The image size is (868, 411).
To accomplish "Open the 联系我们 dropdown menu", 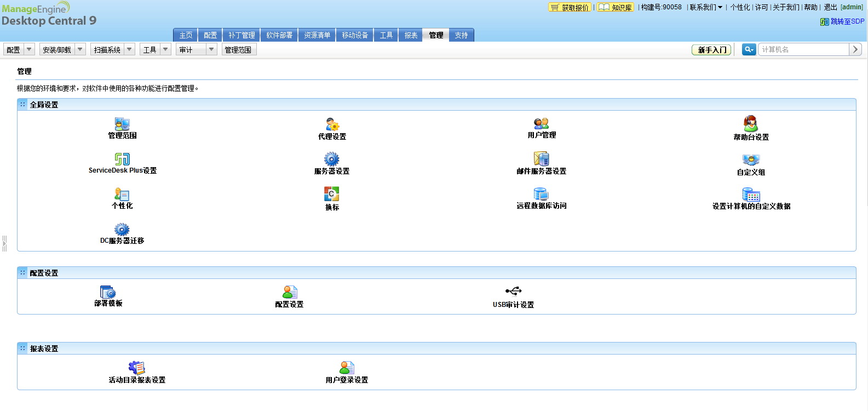I will coord(706,7).
